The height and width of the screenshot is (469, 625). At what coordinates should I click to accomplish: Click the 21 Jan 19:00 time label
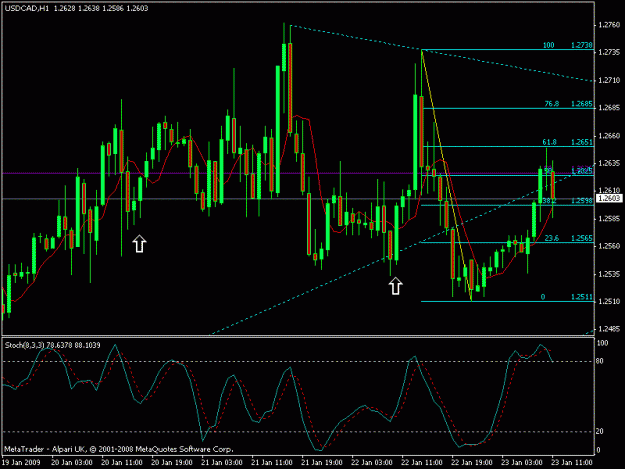tap(322, 462)
